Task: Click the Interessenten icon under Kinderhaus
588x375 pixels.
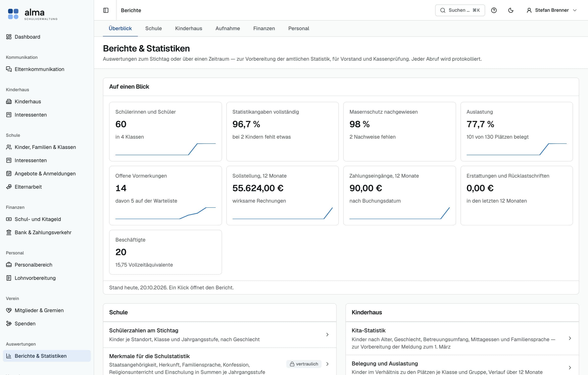Action: 9,115
